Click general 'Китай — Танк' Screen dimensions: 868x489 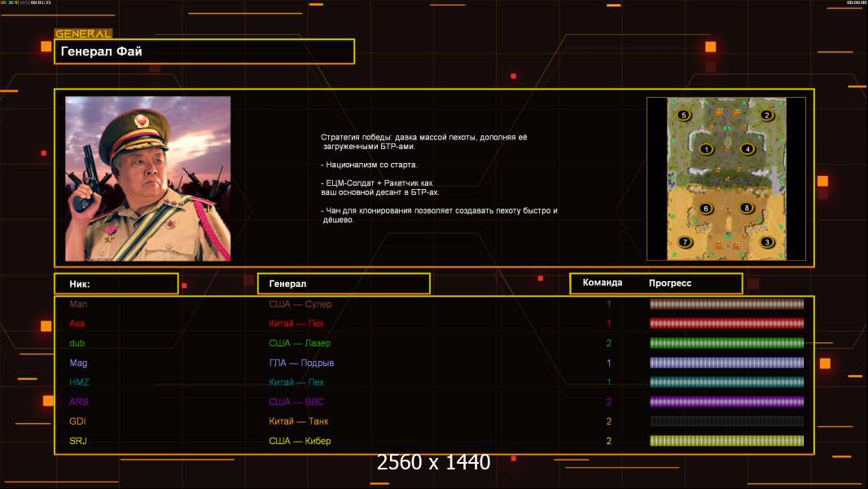(298, 421)
